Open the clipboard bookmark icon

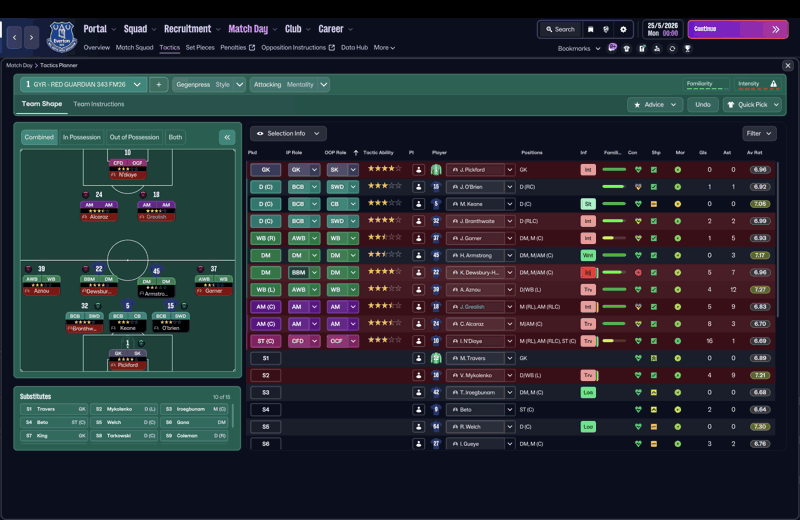[x=642, y=48]
